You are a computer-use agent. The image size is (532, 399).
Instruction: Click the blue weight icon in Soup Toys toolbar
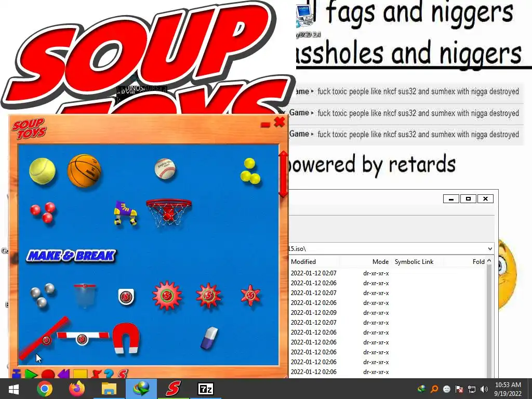click(x=16, y=374)
